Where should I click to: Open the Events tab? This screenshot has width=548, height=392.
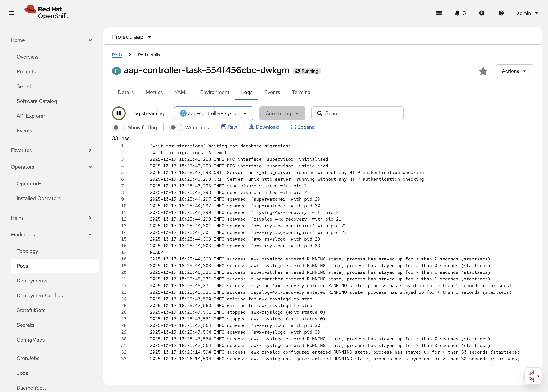(272, 92)
